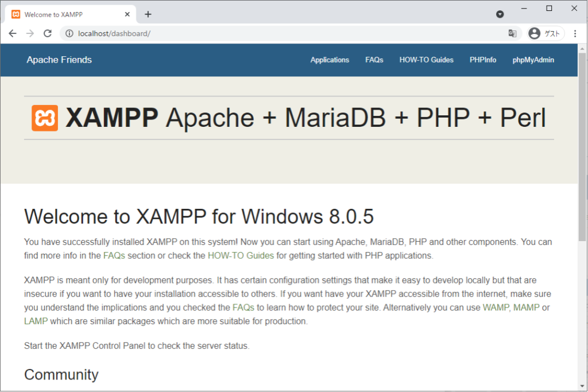Screen dimensions: 588x392
Task: Reload the page with the refresh icon
Action: pyautogui.click(x=48, y=33)
